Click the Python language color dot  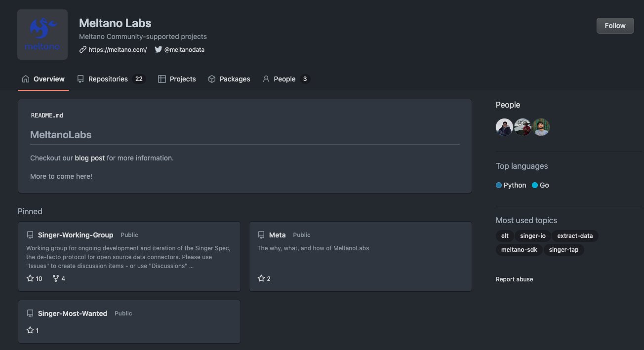[x=499, y=185]
